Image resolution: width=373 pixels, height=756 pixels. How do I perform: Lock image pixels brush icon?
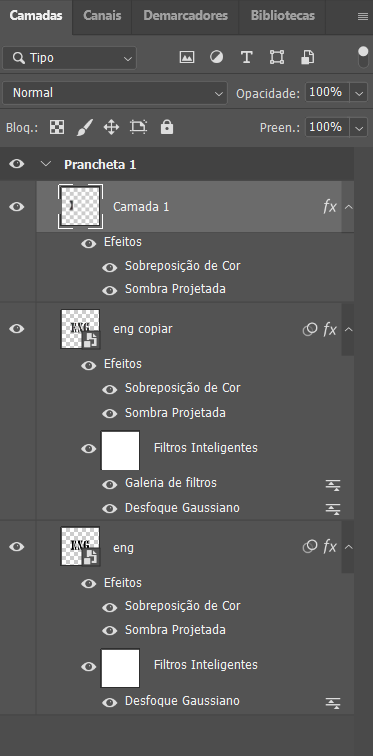84,128
